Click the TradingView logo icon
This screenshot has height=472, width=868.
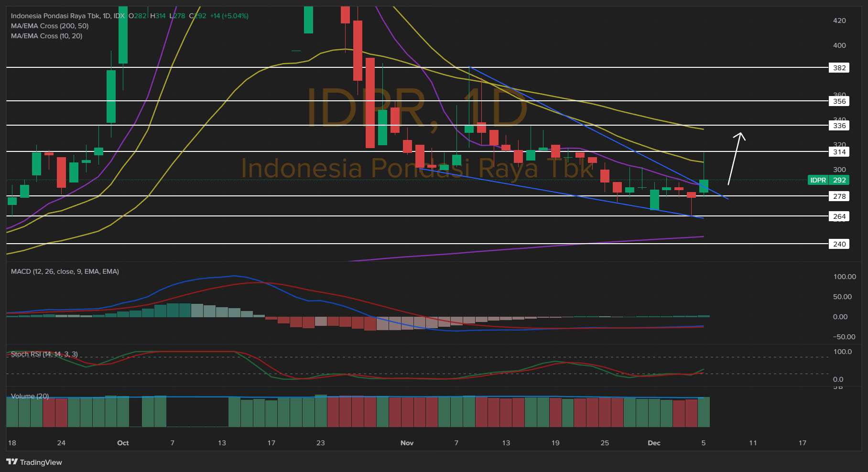click(12, 462)
